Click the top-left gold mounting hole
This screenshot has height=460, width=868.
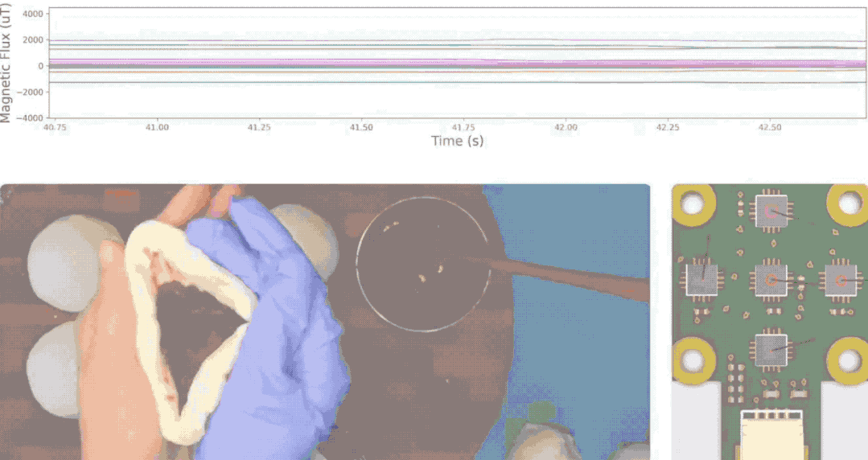693,203
